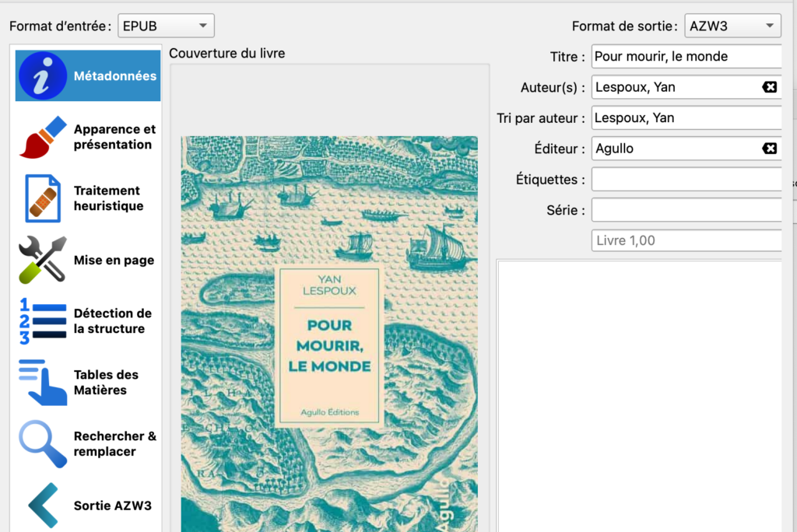This screenshot has width=797, height=532.
Task: Select Détection de la structure numbered list icon
Action: coord(44,321)
